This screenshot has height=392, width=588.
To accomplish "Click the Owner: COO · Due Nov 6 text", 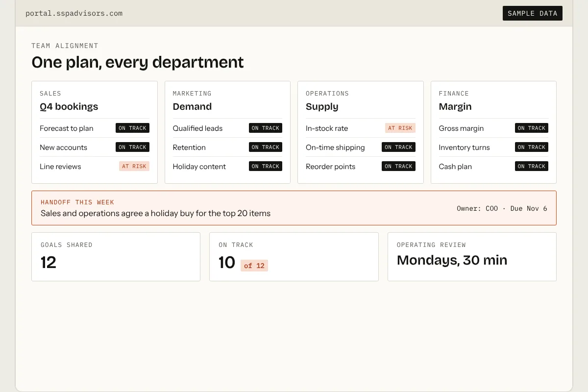I will [502, 208].
